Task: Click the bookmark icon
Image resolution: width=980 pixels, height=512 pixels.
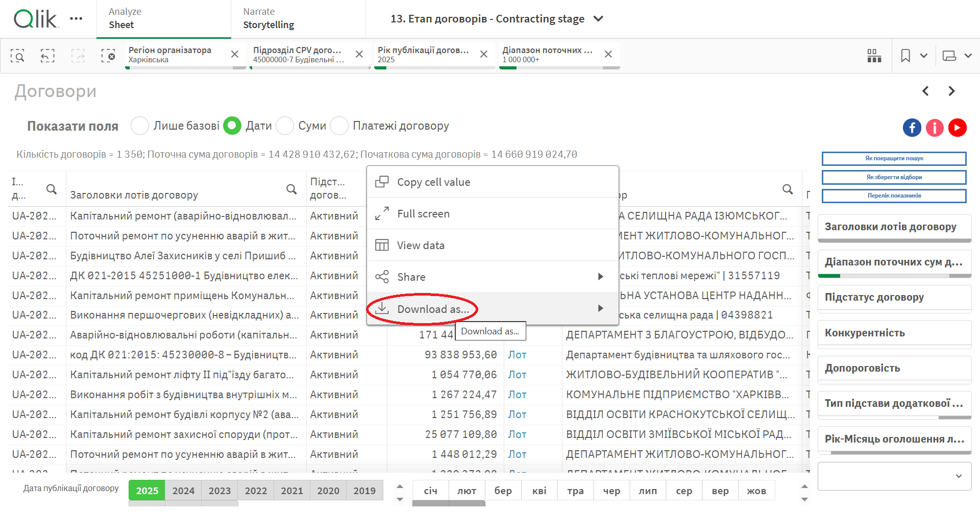Action: point(905,56)
